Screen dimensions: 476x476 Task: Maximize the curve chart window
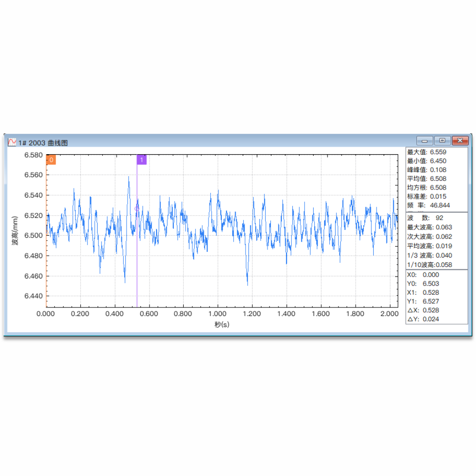tap(442, 140)
